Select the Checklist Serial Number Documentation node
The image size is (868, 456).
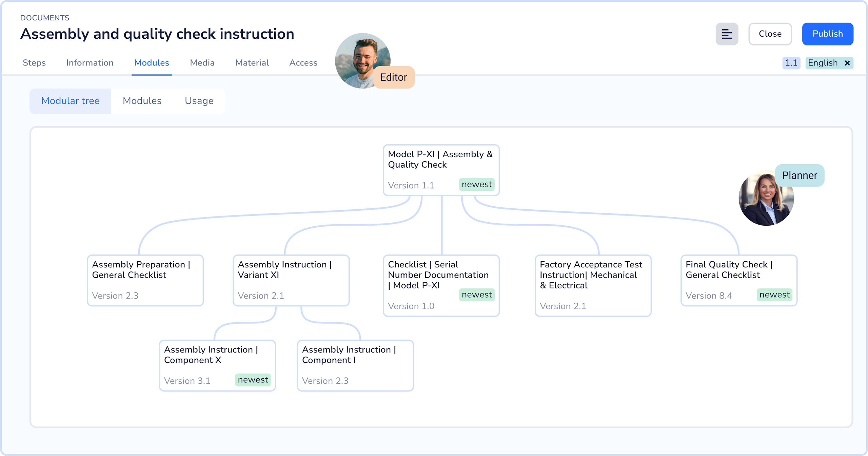[x=441, y=285]
